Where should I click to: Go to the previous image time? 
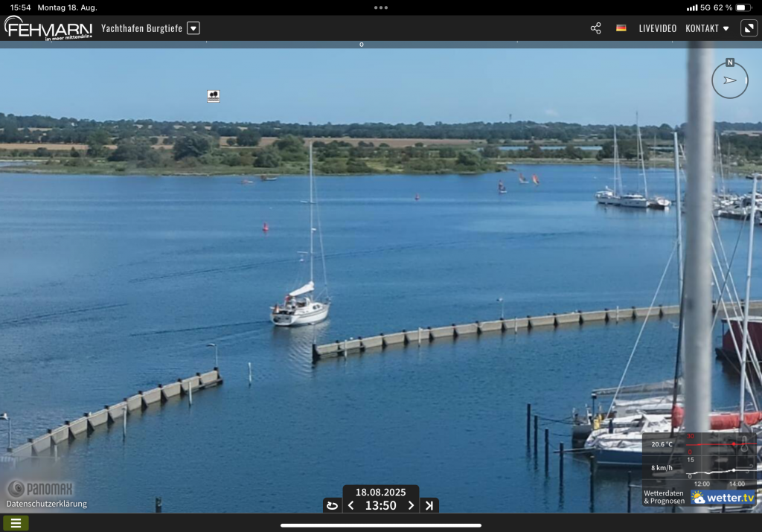pyautogui.click(x=351, y=506)
